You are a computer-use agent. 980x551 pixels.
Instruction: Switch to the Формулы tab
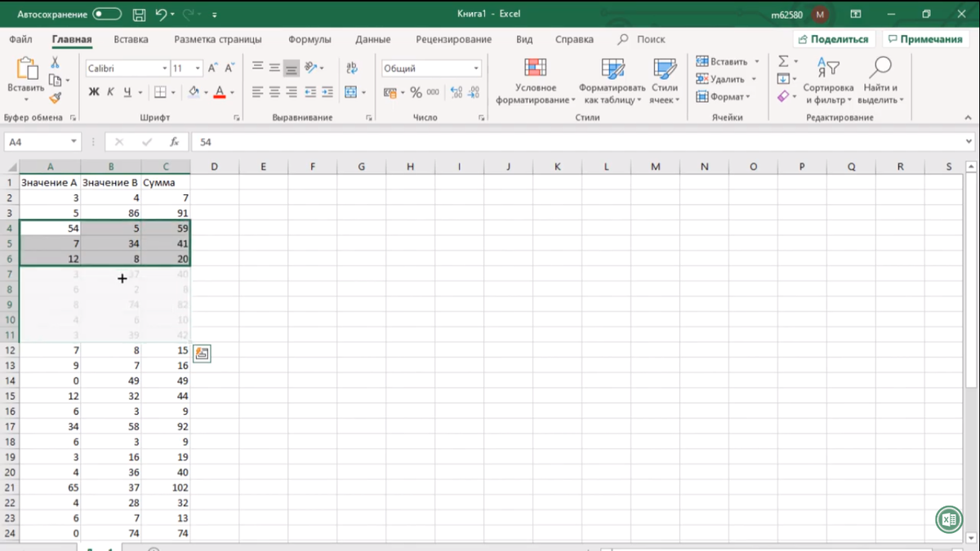coord(310,39)
